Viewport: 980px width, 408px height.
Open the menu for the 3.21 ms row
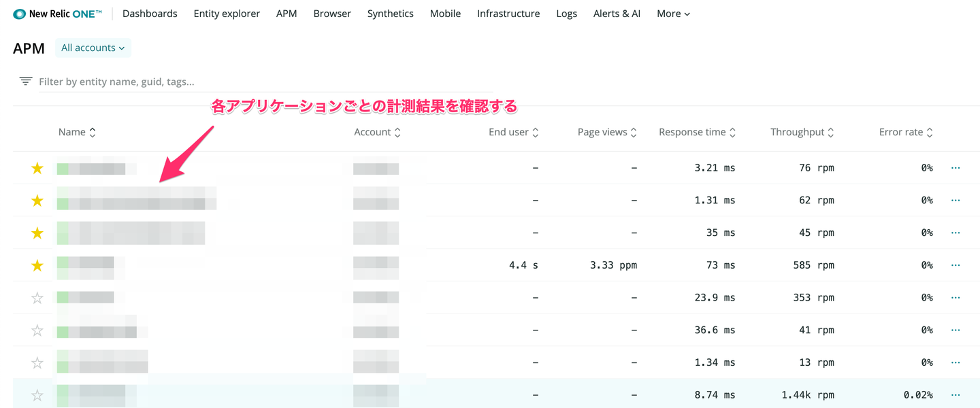[955, 168]
